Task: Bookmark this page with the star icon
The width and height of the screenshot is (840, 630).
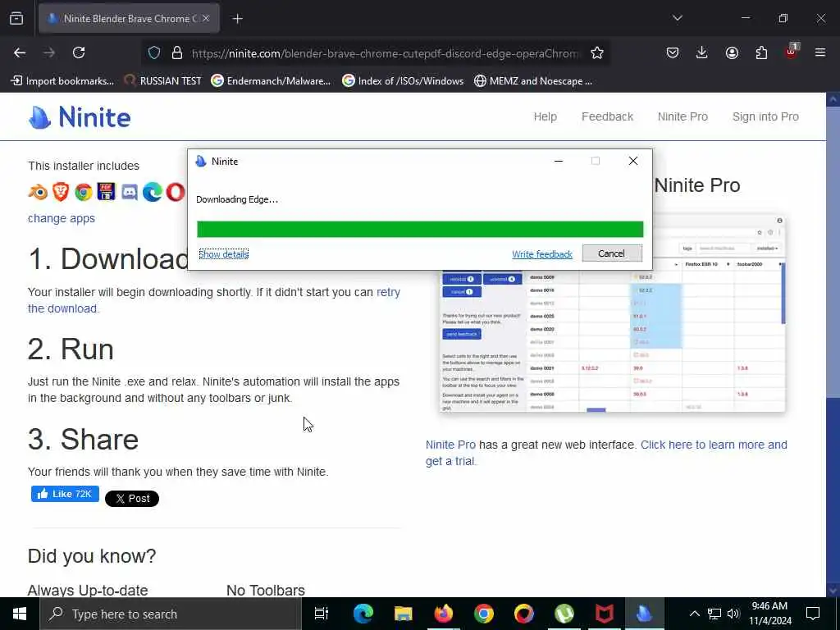Action: pos(597,53)
